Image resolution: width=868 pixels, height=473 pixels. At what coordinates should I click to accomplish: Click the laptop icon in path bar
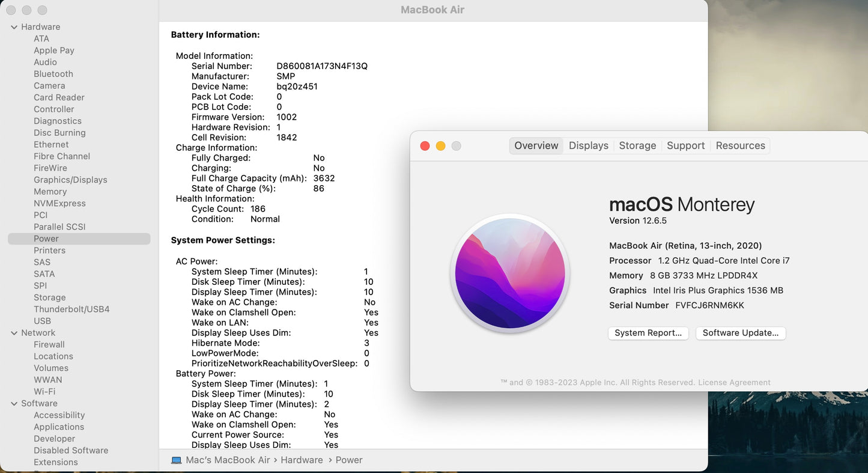[x=176, y=460]
